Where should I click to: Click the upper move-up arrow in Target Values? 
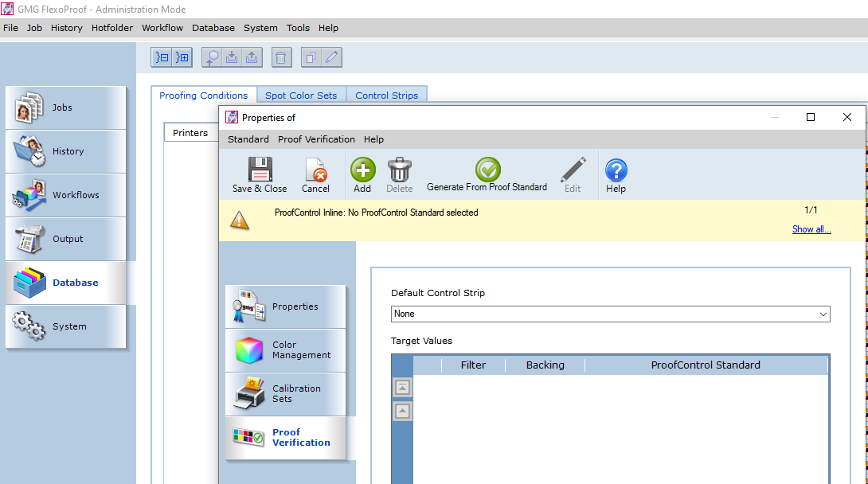(x=402, y=388)
